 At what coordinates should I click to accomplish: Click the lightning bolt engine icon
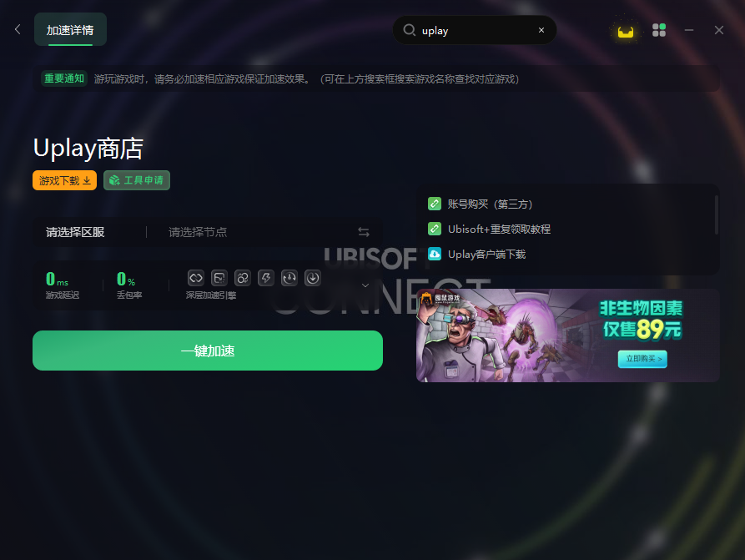266,278
